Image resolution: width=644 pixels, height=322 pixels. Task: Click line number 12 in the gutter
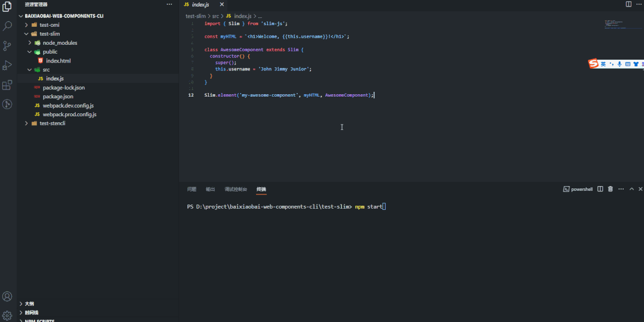pos(191,95)
